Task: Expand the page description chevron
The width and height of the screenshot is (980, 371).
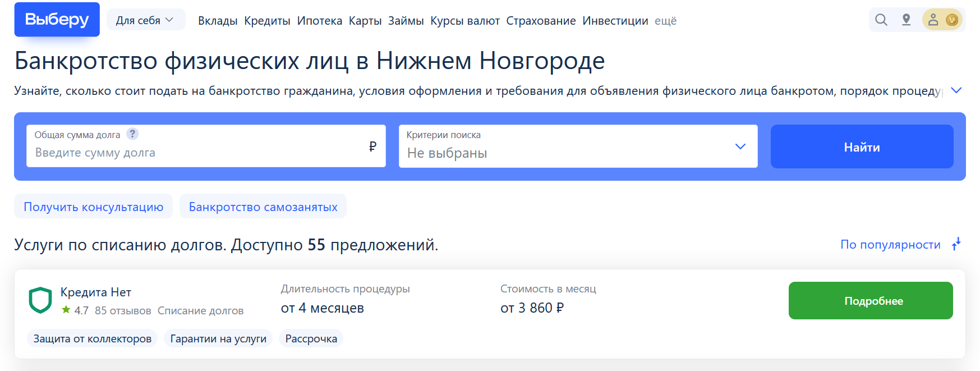Action: 956,90
